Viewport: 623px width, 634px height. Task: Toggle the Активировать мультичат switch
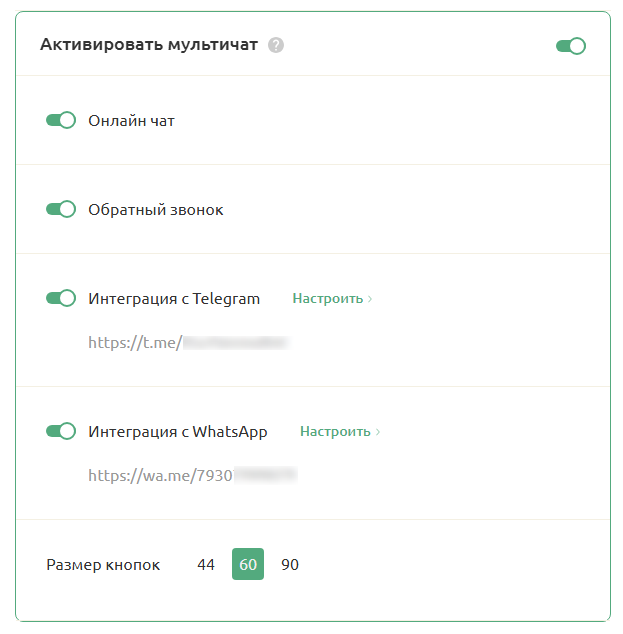point(570,45)
